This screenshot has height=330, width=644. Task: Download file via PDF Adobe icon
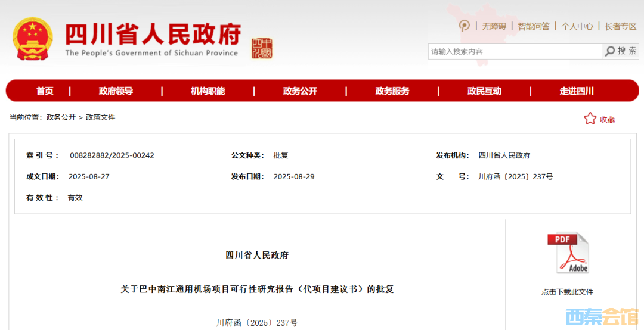(x=568, y=253)
